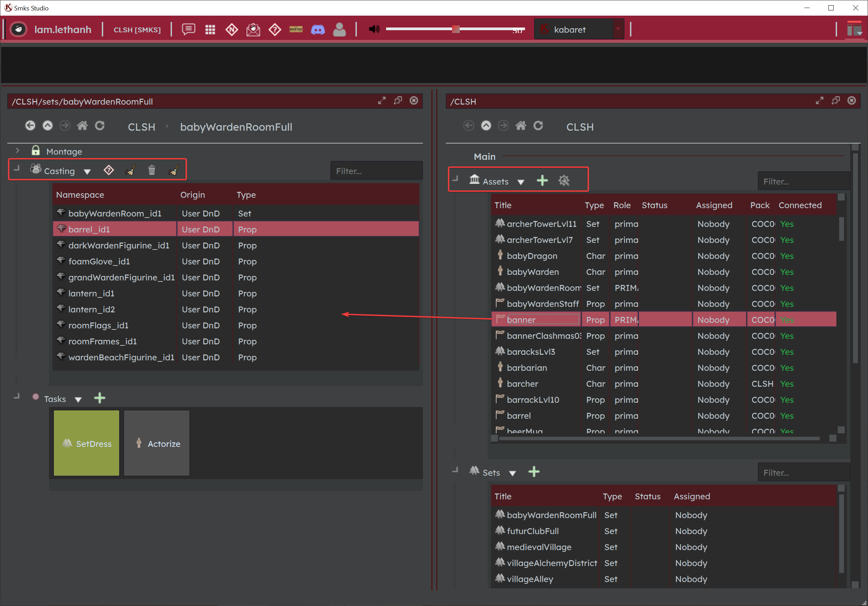Select foamGlove_id1 casting row
The width and height of the screenshot is (868, 606).
point(236,261)
